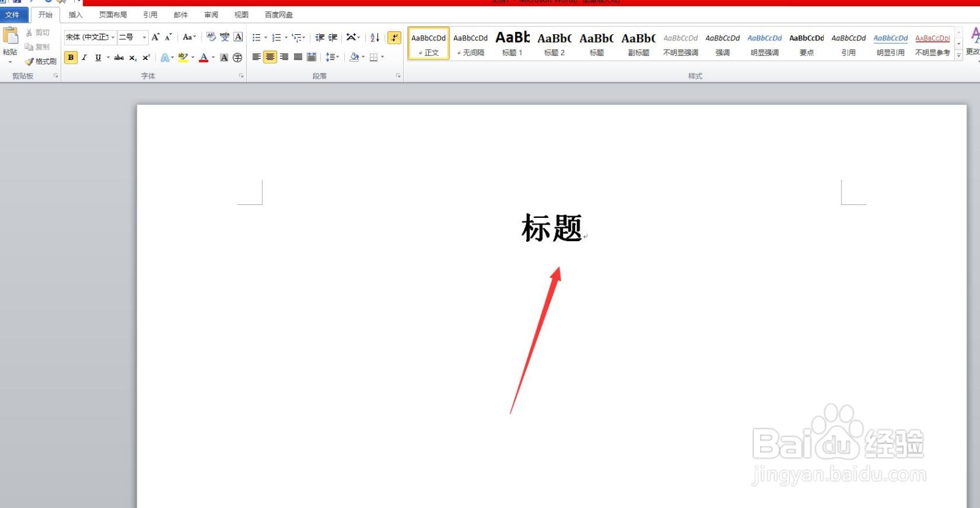
Task: Open the Change Case (Aa) menu
Action: (x=189, y=37)
